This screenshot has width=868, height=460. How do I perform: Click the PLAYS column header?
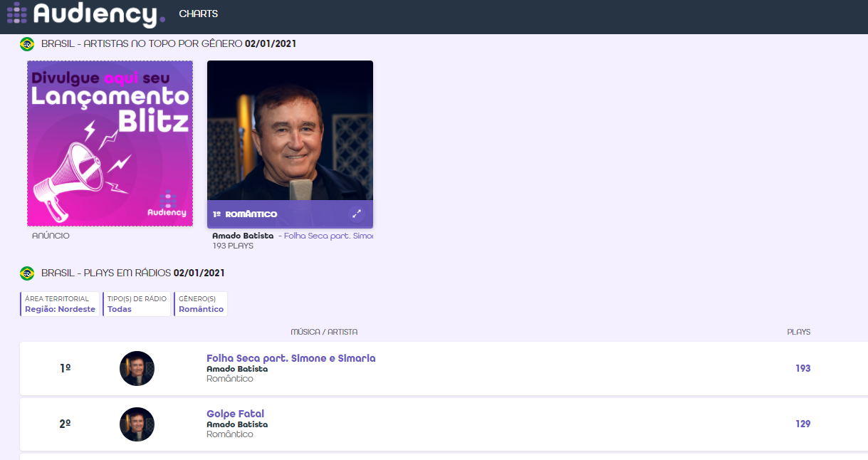799,332
